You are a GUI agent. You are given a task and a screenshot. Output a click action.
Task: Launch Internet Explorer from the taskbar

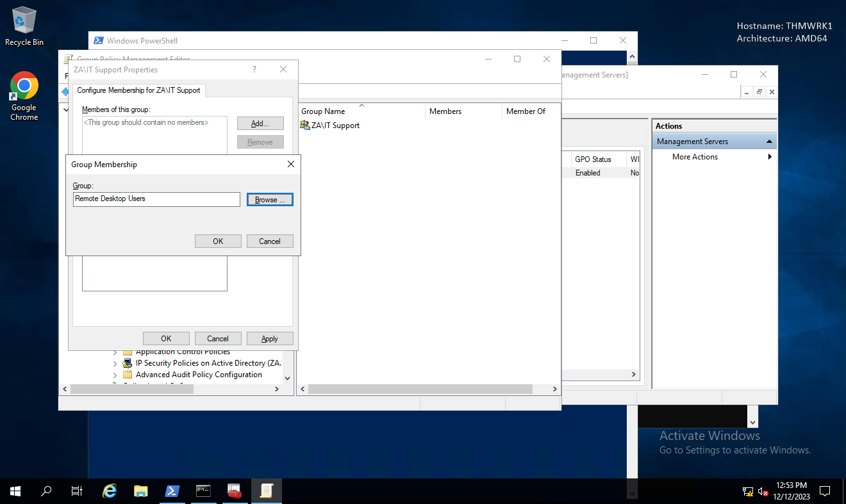(x=110, y=491)
